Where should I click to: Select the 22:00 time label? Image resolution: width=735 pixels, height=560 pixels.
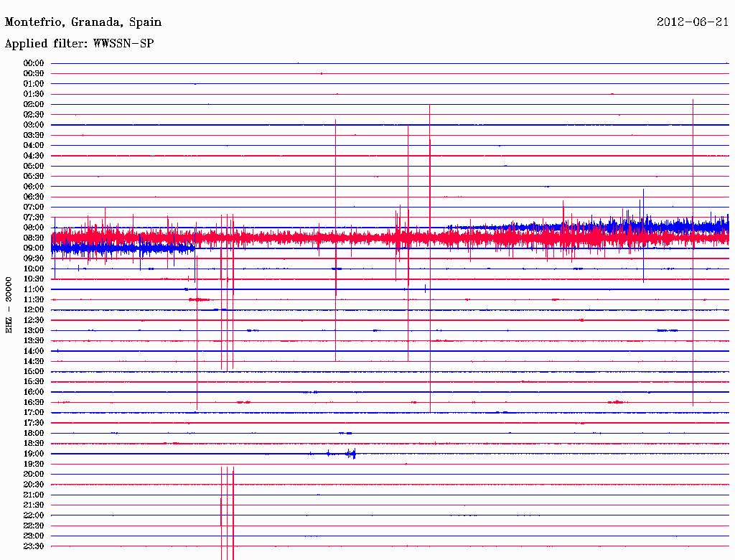(x=34, y=515)
